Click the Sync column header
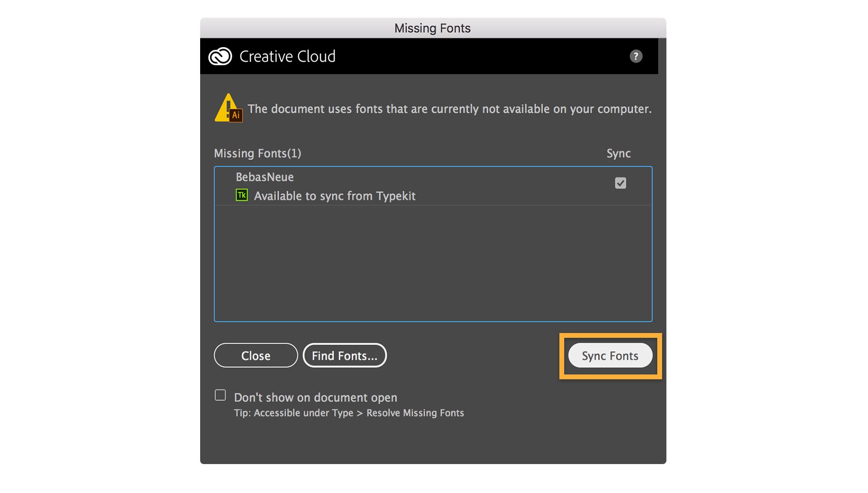868x493 pixels. click(618, 154)
